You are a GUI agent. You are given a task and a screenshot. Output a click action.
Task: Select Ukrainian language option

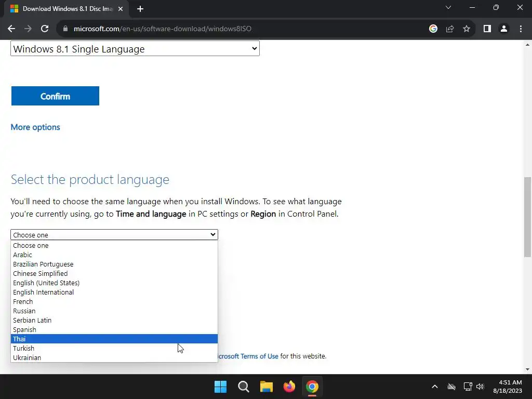coord(114,357)
